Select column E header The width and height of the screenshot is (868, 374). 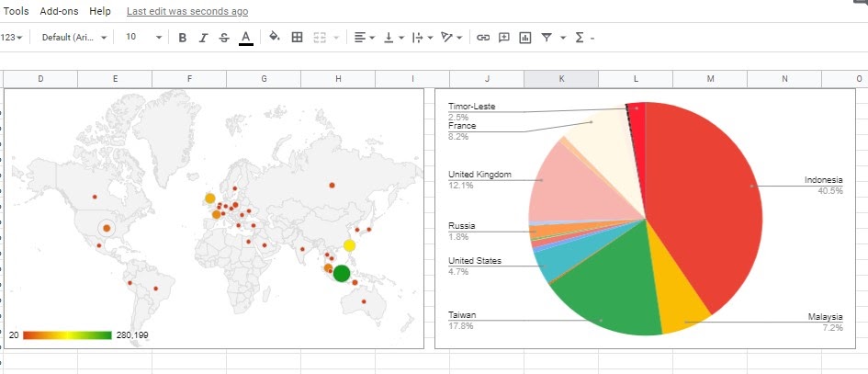(x=115, y=79)
